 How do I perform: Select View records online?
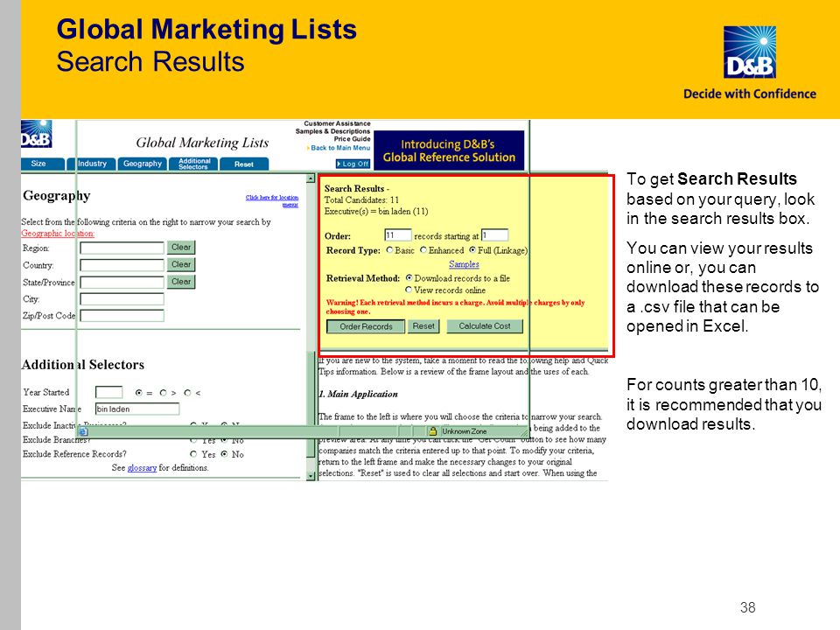409,290
